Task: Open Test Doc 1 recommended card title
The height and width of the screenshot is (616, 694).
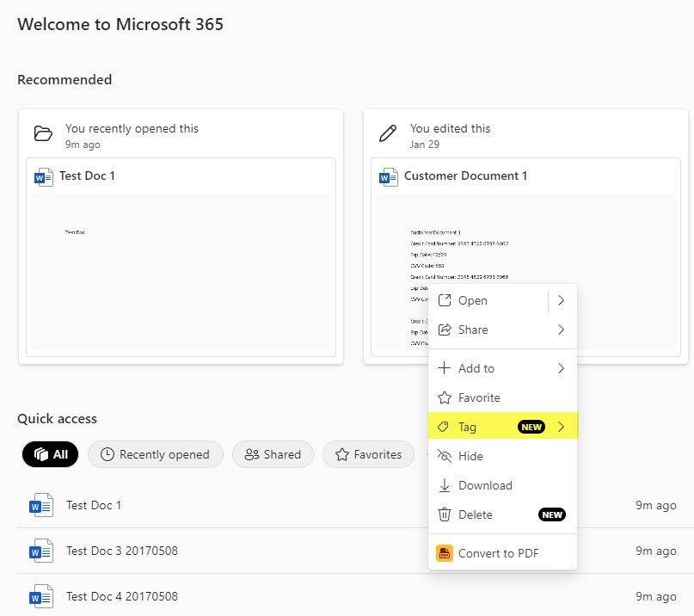Action: (x=87, y=176)
